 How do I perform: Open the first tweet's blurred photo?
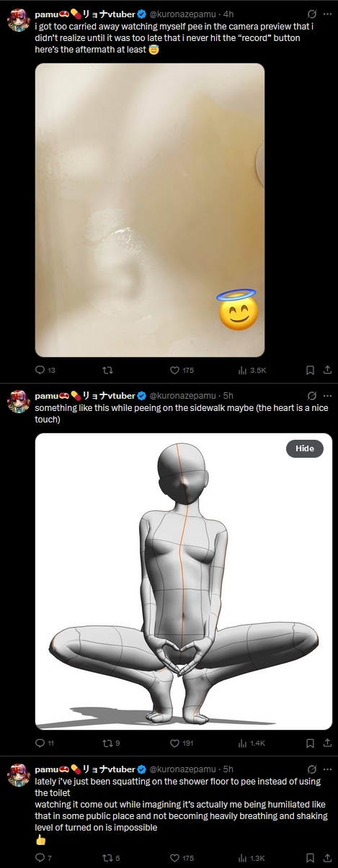point(150,210)
